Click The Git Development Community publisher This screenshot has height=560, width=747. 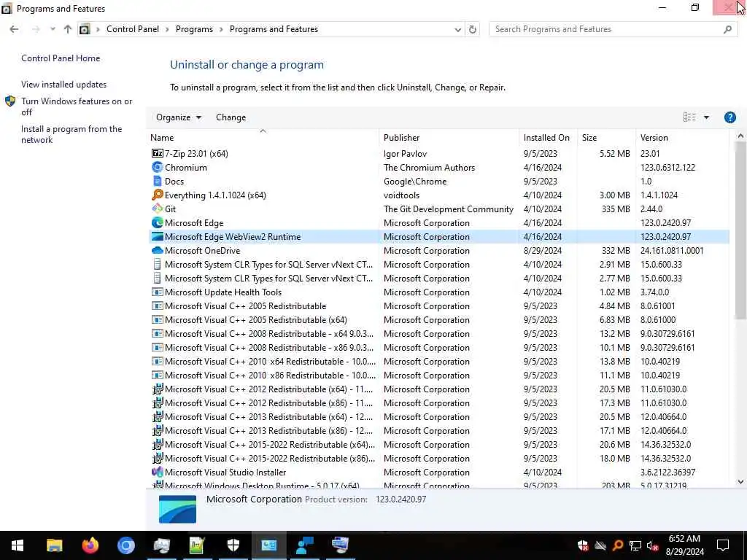click(x=449, y=209)
